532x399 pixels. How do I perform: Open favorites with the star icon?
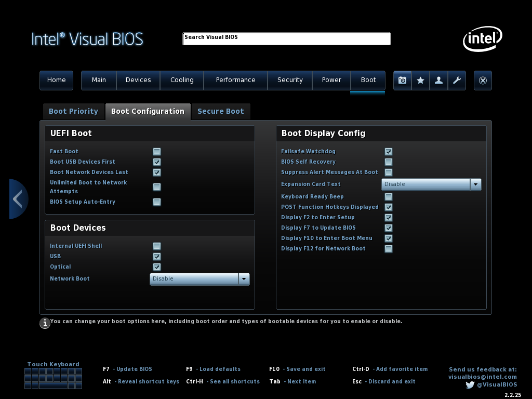(x=421, y=81)
